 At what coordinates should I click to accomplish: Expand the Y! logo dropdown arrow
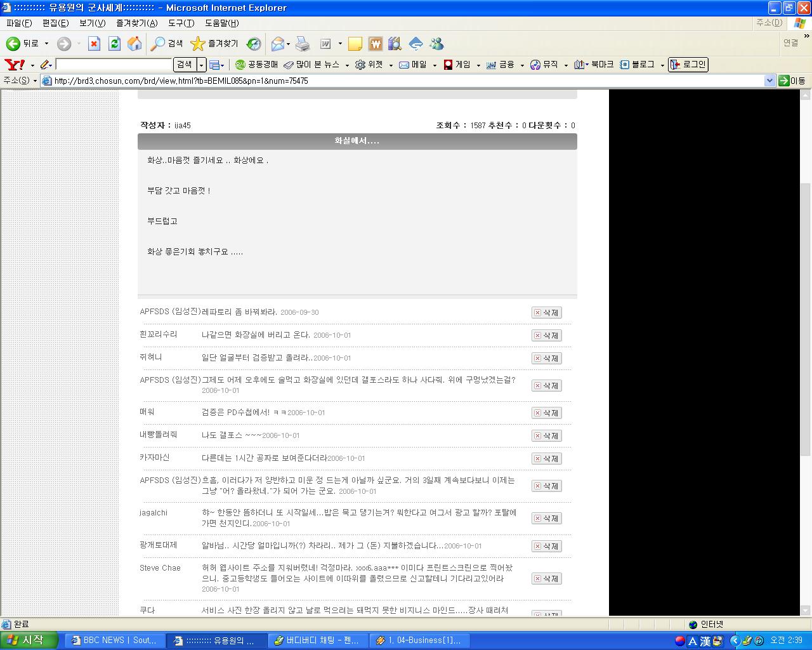click(32, 65)
